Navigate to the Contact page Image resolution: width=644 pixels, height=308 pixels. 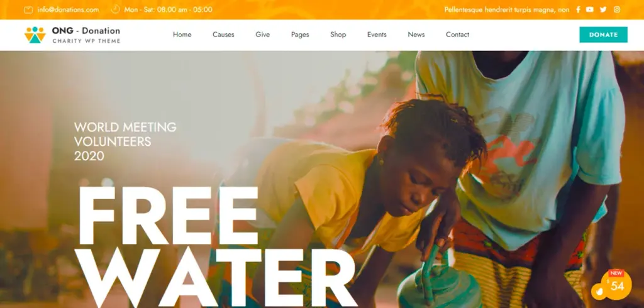pos(458,35)
